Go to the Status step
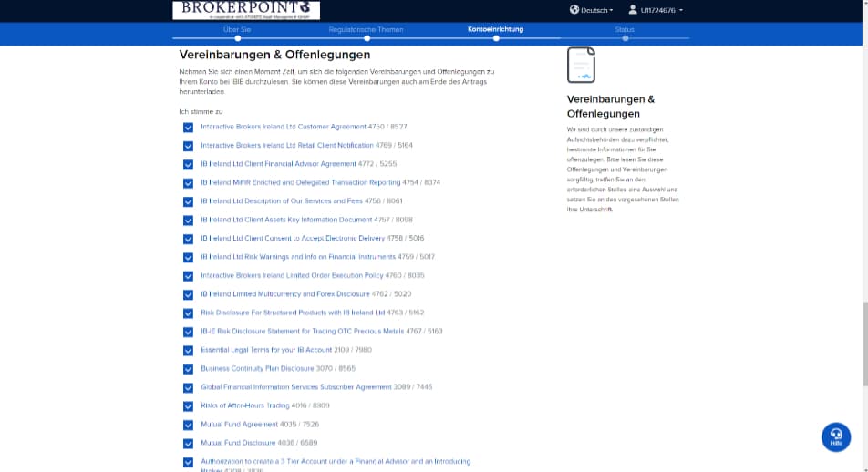Image resolution: width=868 pixels, height=472 pixels. click(625, 29)
